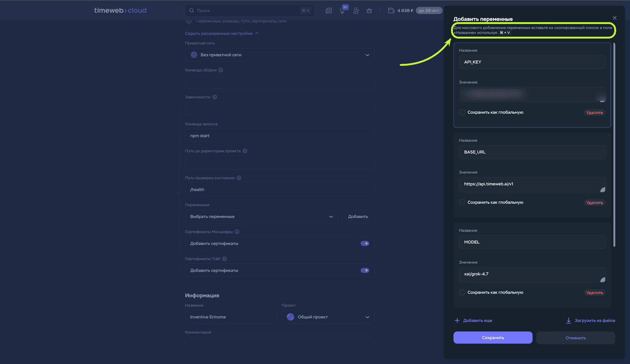Click the Значение field containing xai/grok-4.7
630x364 pixels.
tap(532, 275)
